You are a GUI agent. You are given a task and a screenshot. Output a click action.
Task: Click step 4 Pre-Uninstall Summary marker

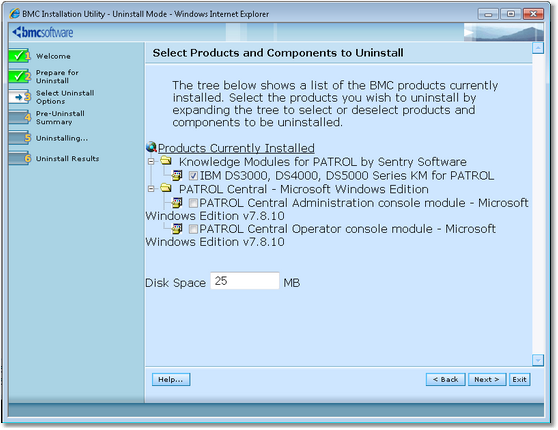click(19, 117)
